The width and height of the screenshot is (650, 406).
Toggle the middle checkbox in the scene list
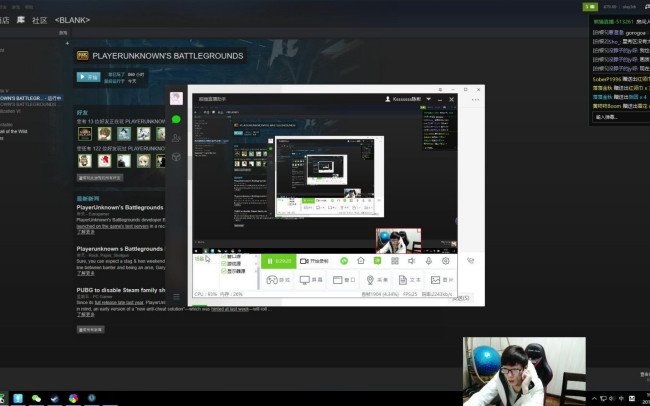click(x=222, y=264)
